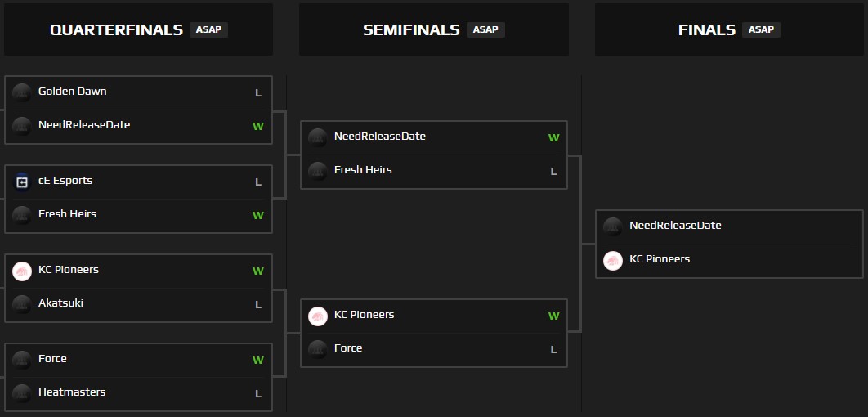
Task: Click Golden Dawn team avatar icon
Action: pos(22,92)
